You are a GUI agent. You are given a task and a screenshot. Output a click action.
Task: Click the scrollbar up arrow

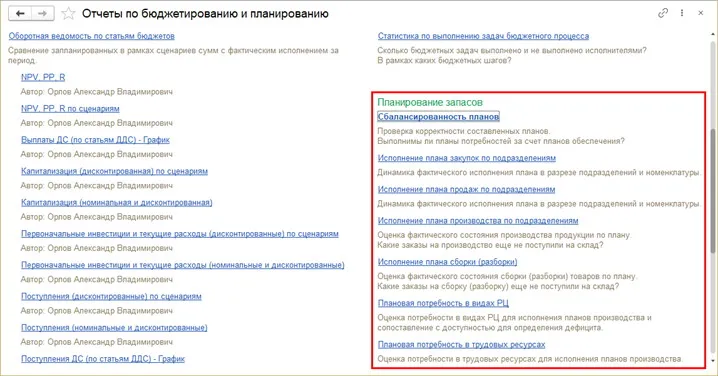coord(713,34)
